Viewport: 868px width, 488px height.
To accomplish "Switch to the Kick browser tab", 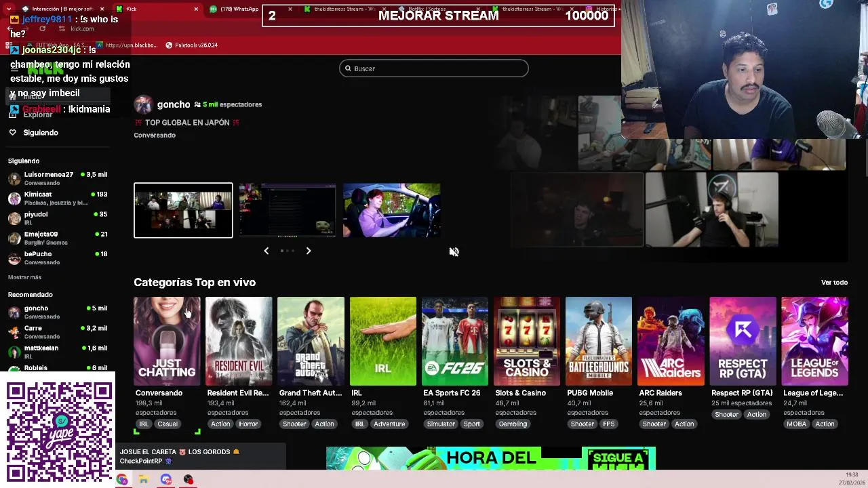I will [157, 9].
